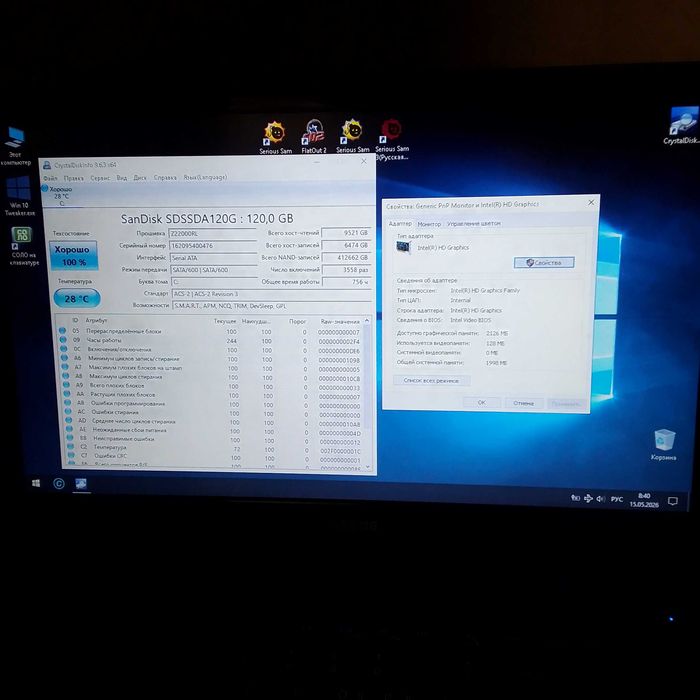Select the Включения/отключения attribute row
Image resolution: width=700 pixels, height=700 pixels.
(210, 350)
